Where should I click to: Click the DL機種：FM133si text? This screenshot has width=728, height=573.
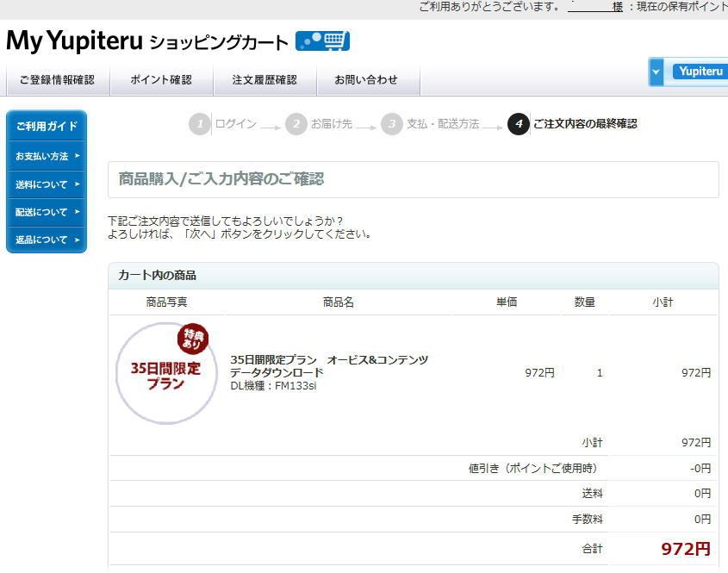(x=273, y=386)
